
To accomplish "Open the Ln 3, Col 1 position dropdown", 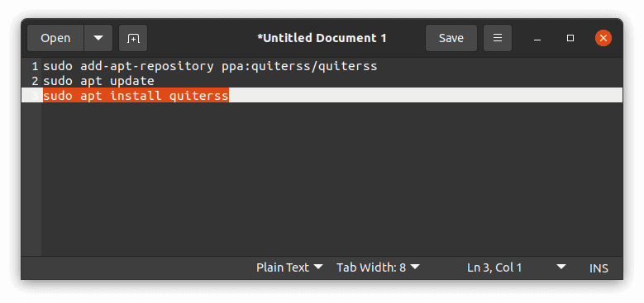I will [516, 267].
